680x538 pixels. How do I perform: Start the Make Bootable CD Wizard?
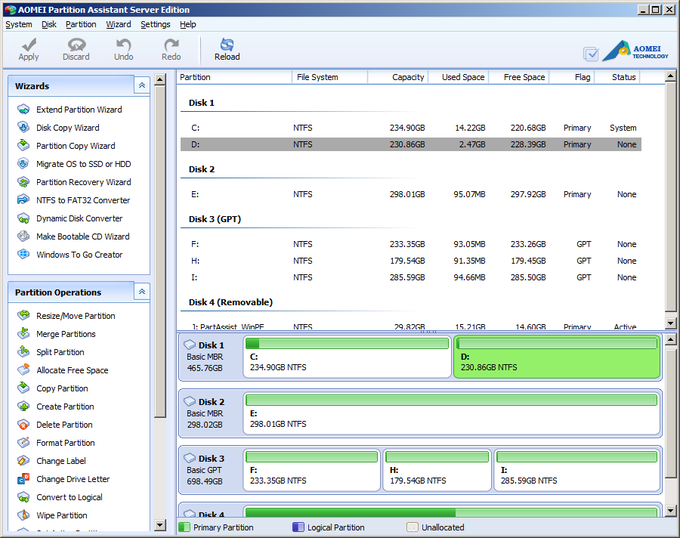click(x=82, y=237)
